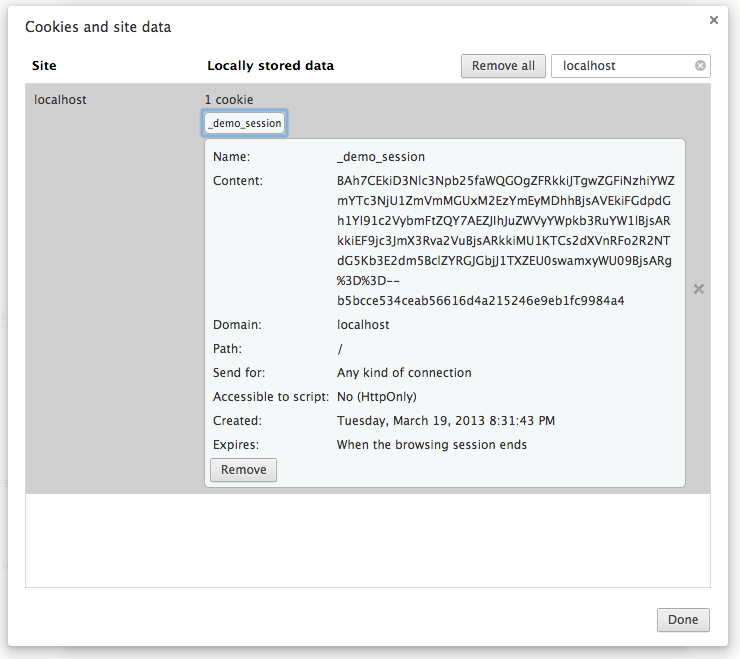
Task: Click the Created date value
Action: (446, 421)
